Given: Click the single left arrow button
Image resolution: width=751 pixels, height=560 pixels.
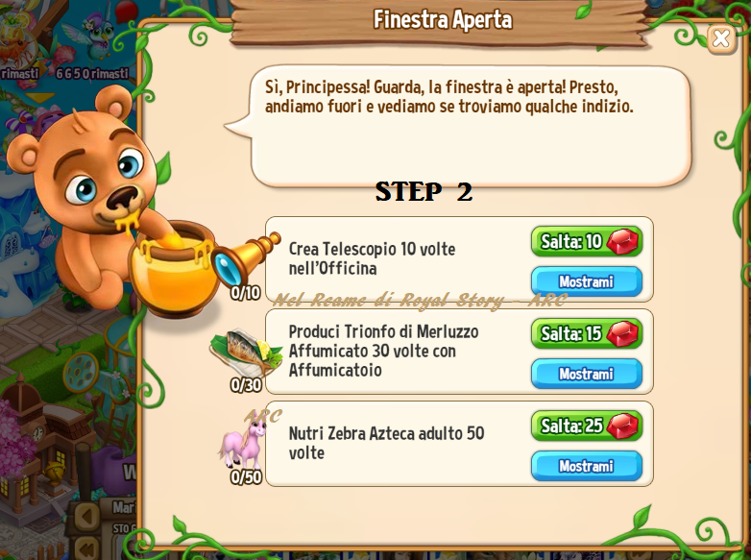Looking at the screenshot, I should pyautogui.click(x=86, y=517).
